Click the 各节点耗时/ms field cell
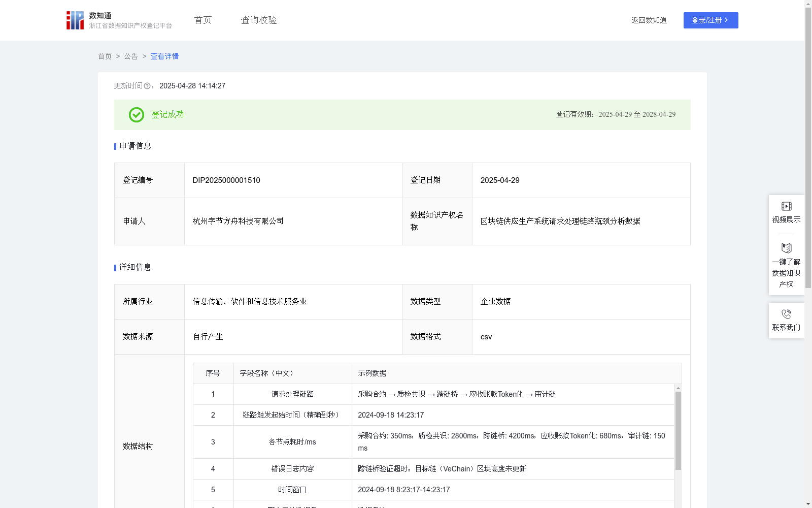Image resolution: width=812 pixels, height=508 pixels. click(x=292, y=442)
